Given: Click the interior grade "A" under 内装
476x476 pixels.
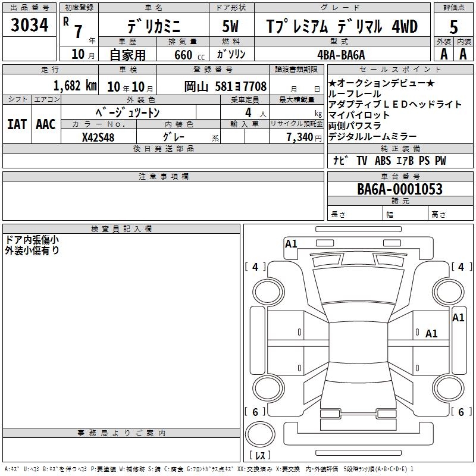Looking at the screenshot, I should (x=463, y=54).
